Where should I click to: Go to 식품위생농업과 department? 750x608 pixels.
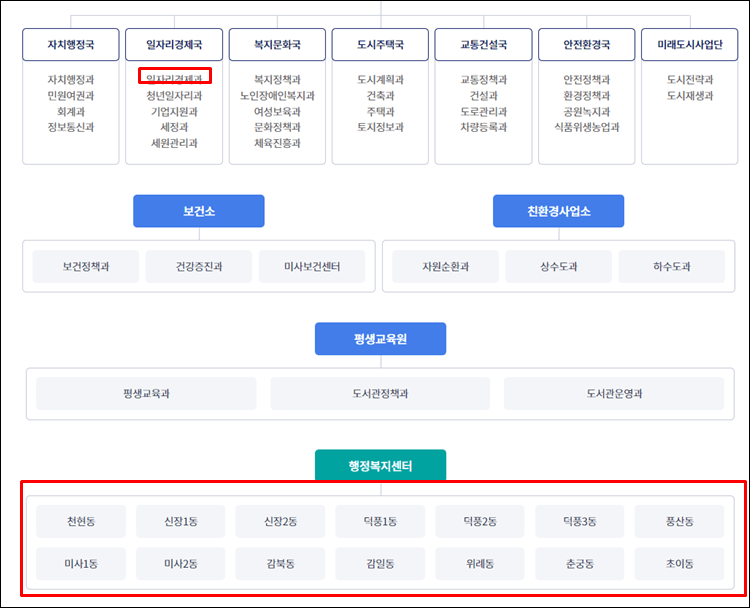(587, 127)
